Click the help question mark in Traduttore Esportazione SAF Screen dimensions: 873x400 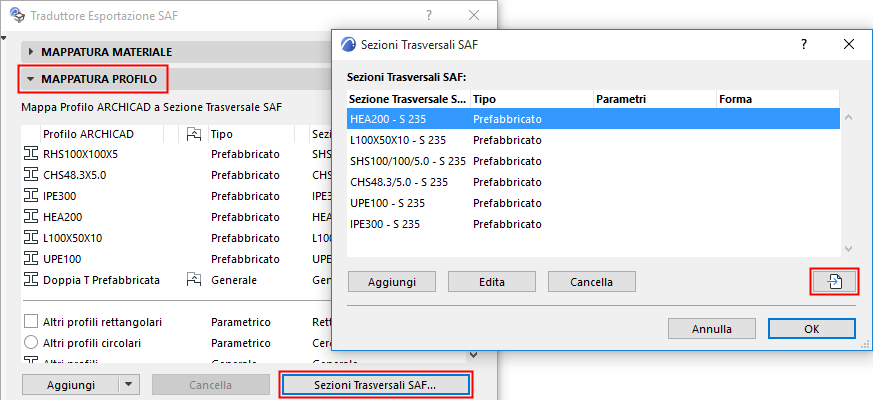point(429,16)
